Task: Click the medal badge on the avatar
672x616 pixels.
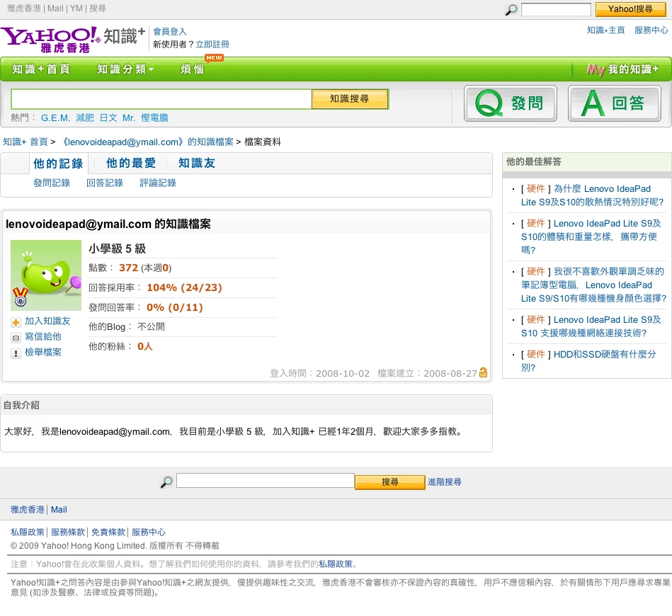Action: coord(21,297)
